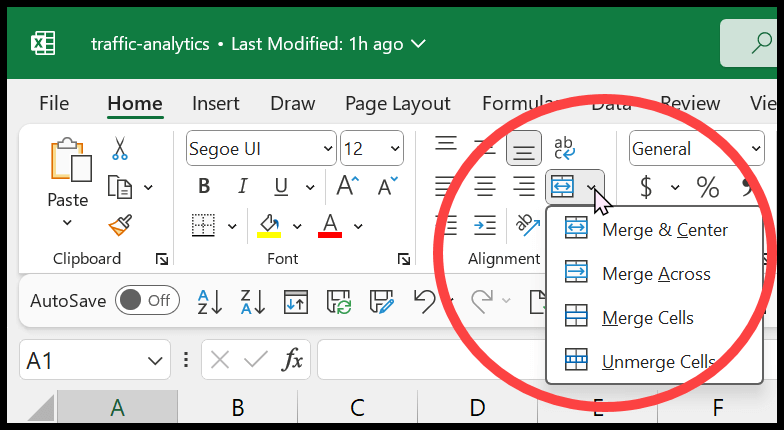Toggle the AutoSave switch
The height and width of the screenshot is (430, 784).
click(x=147, y=300)
